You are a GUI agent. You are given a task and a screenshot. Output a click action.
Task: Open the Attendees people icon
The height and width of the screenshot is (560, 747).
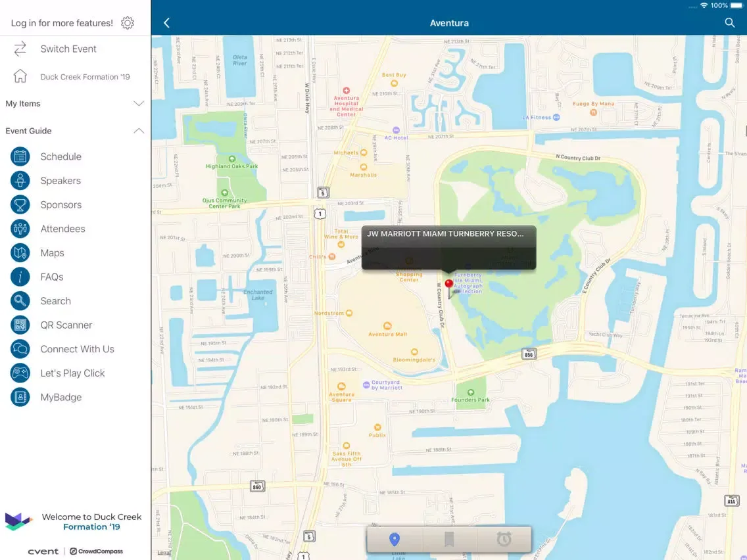coord(20,229)
